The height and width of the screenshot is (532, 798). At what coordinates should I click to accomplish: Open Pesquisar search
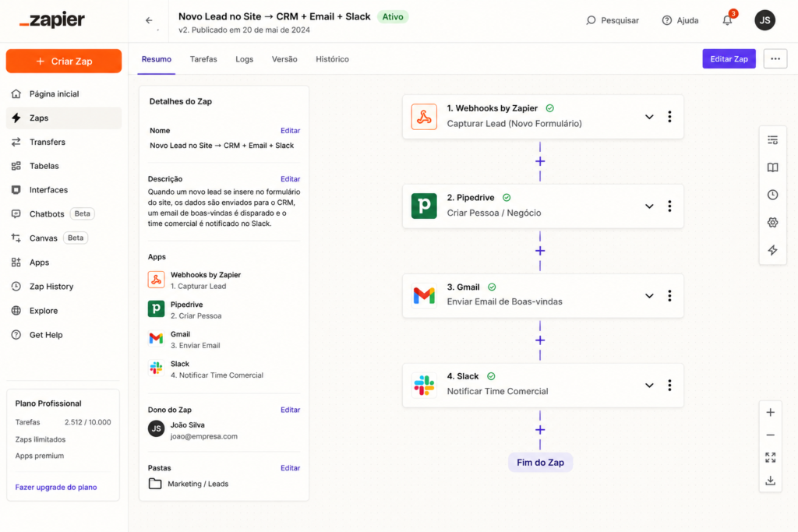click(613, 20)
